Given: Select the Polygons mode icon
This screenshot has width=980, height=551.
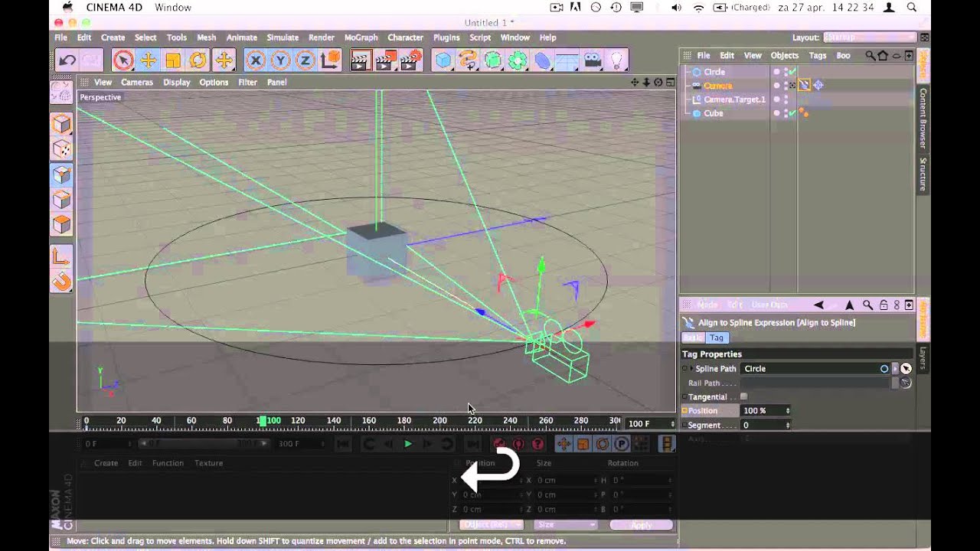Looking at the screenshot, I should [61, 225].
